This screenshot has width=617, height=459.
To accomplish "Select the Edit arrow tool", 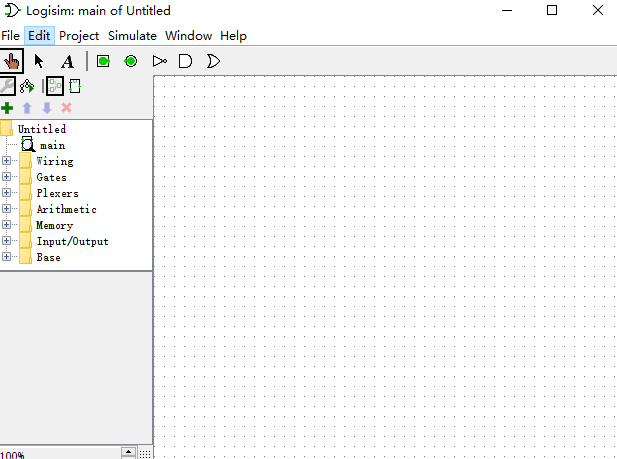I will click(x=39, y=61).
